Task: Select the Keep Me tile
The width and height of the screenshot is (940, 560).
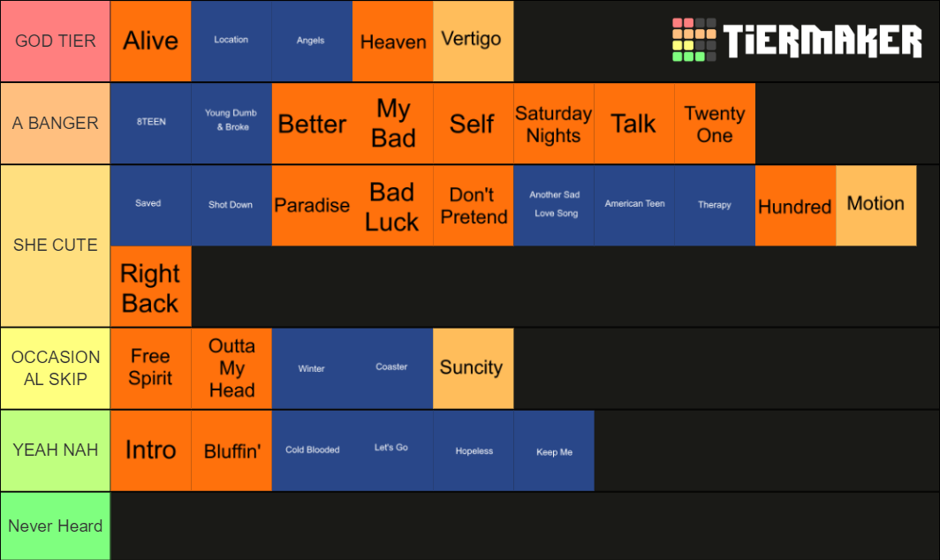Action: point(553,450)
